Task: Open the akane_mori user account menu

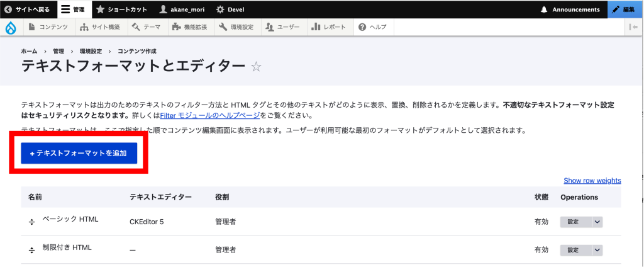Action: [183, 9]
